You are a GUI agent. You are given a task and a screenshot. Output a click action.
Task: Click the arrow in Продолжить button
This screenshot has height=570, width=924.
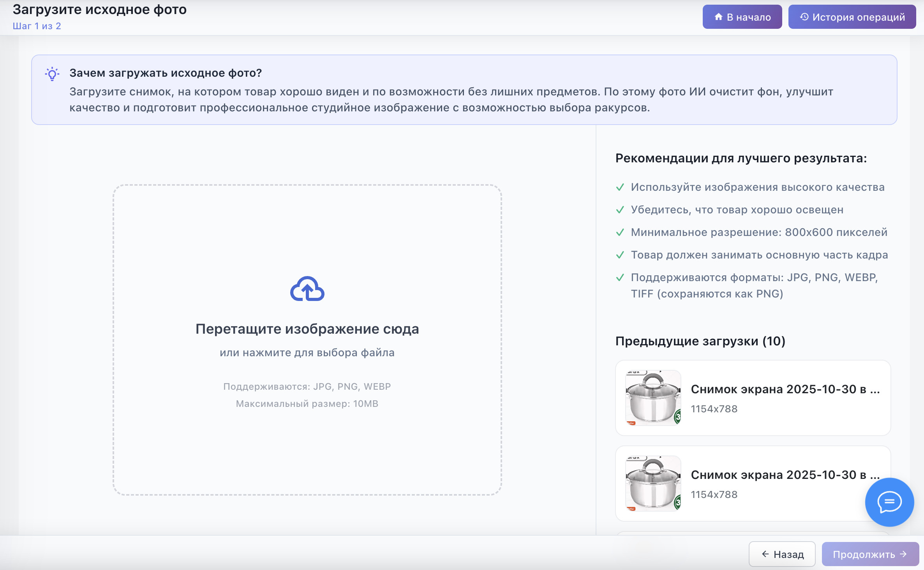click(x=904, y=554)
